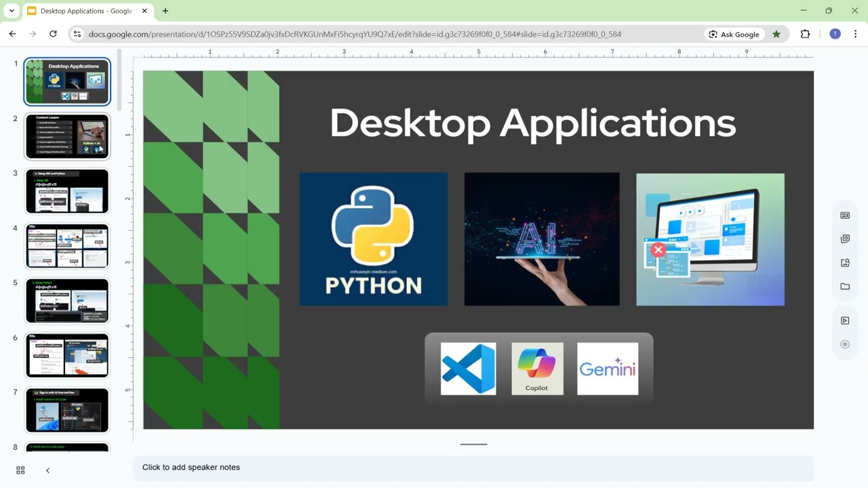Go forward to the next page

click(33, 34)
